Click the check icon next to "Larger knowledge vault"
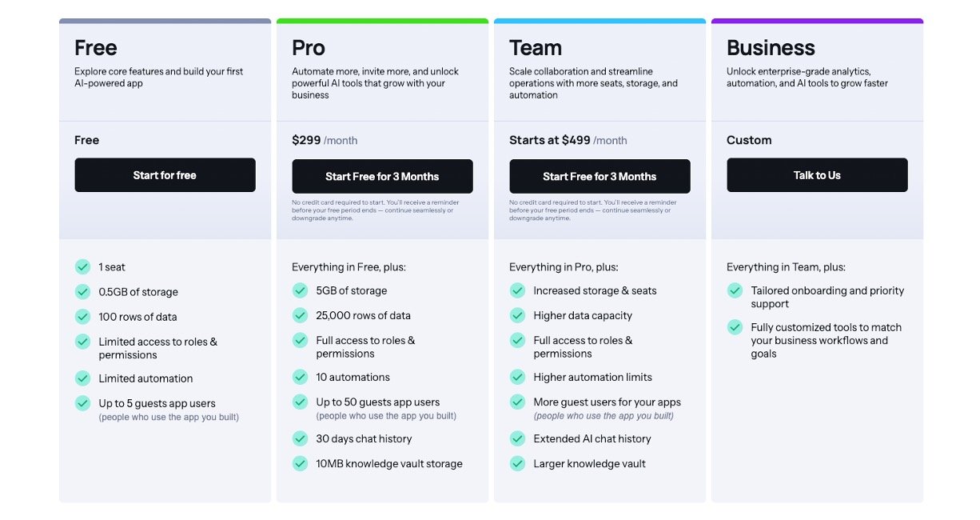980x520 pixels. click(x=517, y=463)
